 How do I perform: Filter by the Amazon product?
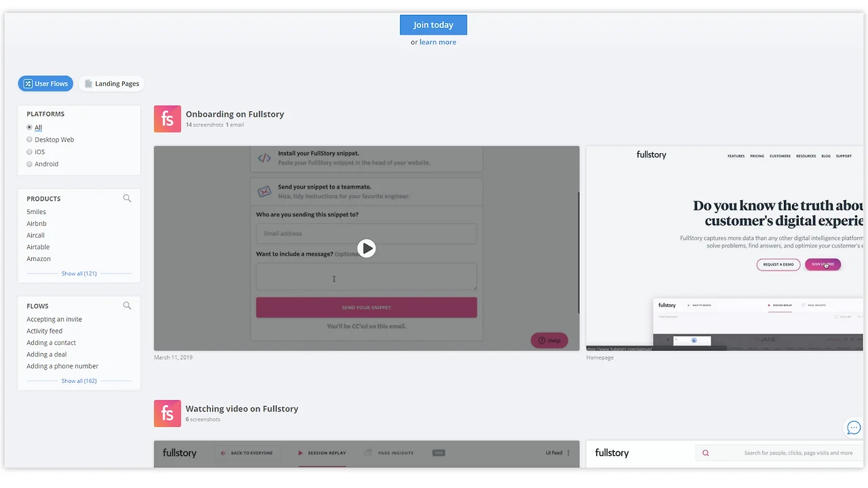[39, 259]
